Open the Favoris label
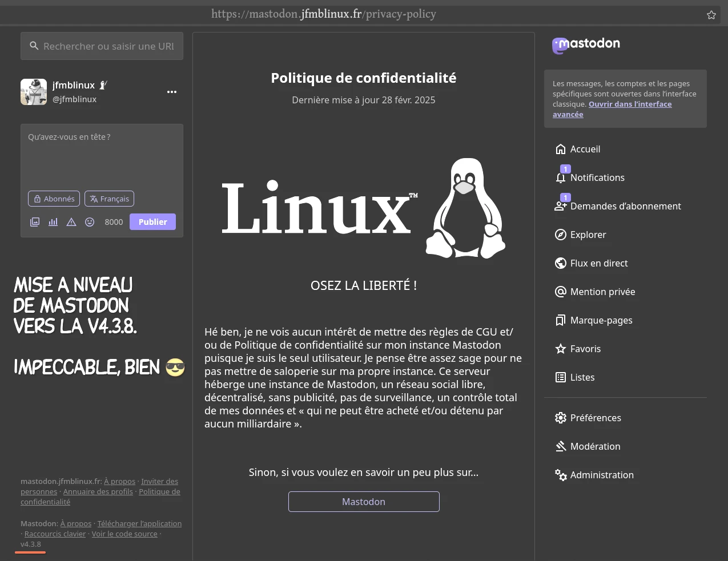 tap(585, 349)
